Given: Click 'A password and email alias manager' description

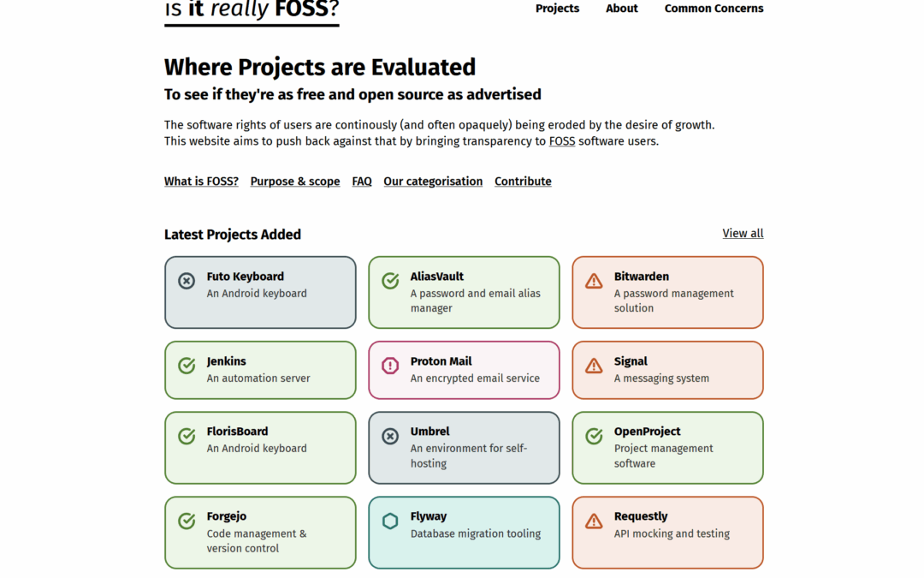Looking at the screenshot, I should [475, 301].
